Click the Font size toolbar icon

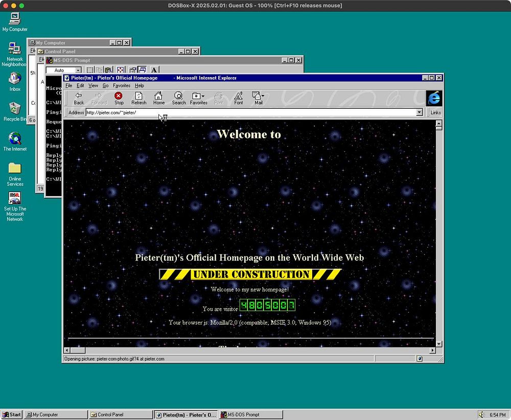point(239,98)
